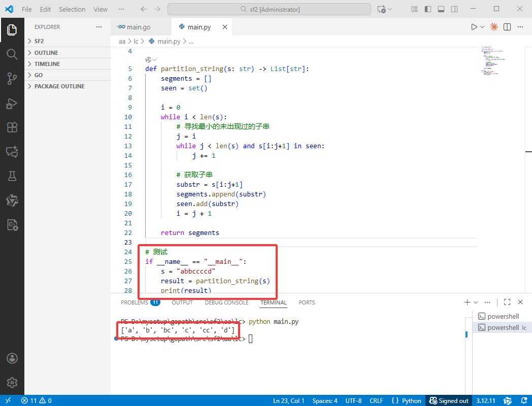Open terminal panel More Actions ellipsis

(487, 302)
